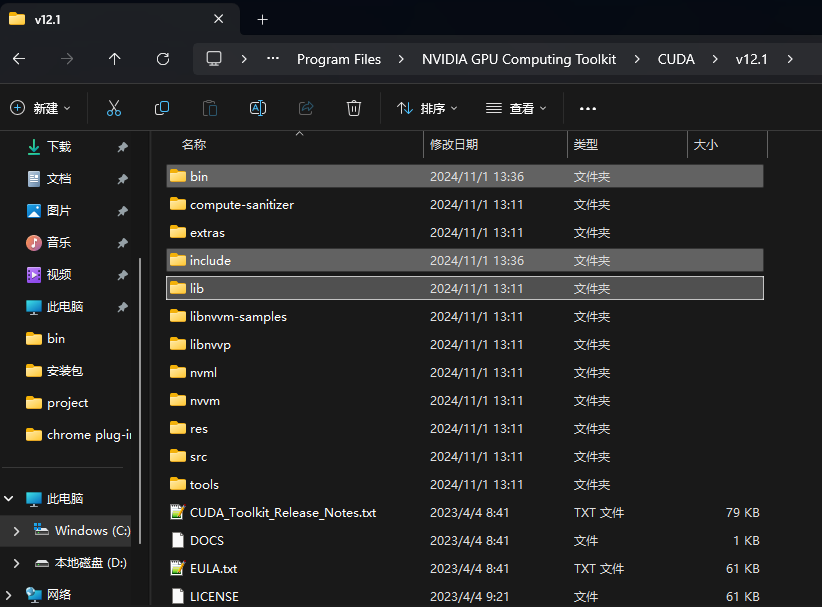
Task: Open the project sidebar folder
Action: tap(66, 403)
